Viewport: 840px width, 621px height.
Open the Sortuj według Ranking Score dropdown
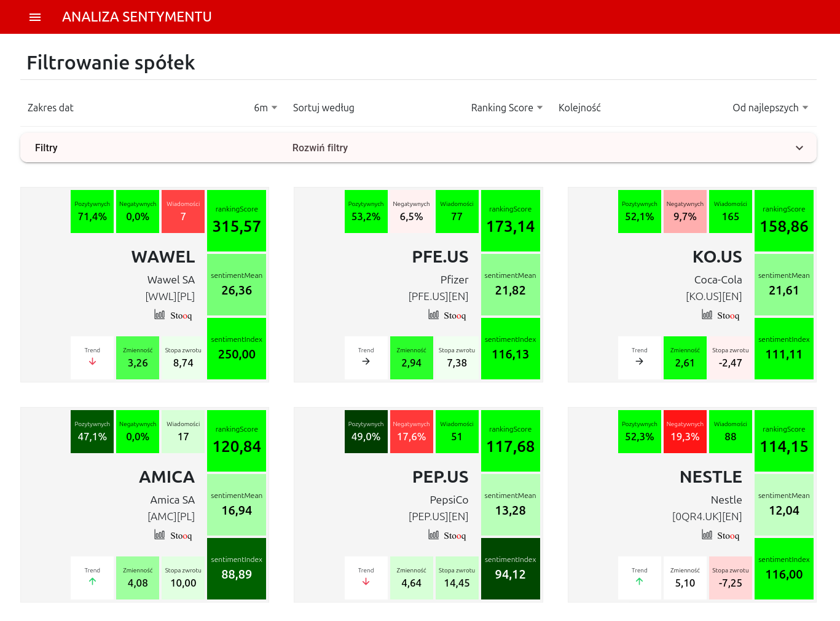pyautogui.click(x=507, y=108)
